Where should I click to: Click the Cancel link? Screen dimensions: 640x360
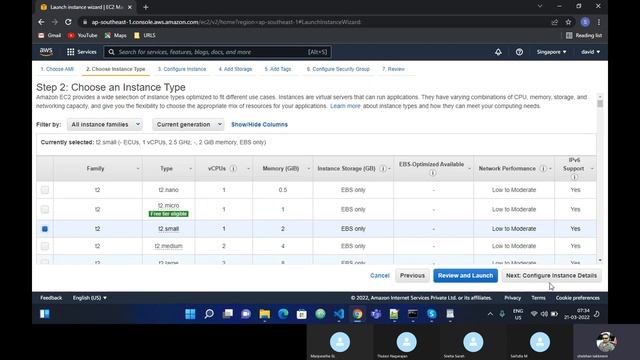click(380, 276)
